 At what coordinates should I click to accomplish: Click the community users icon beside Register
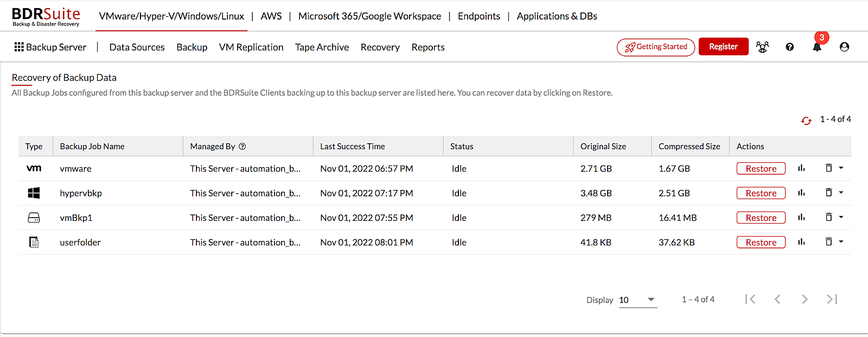(762, 47)
